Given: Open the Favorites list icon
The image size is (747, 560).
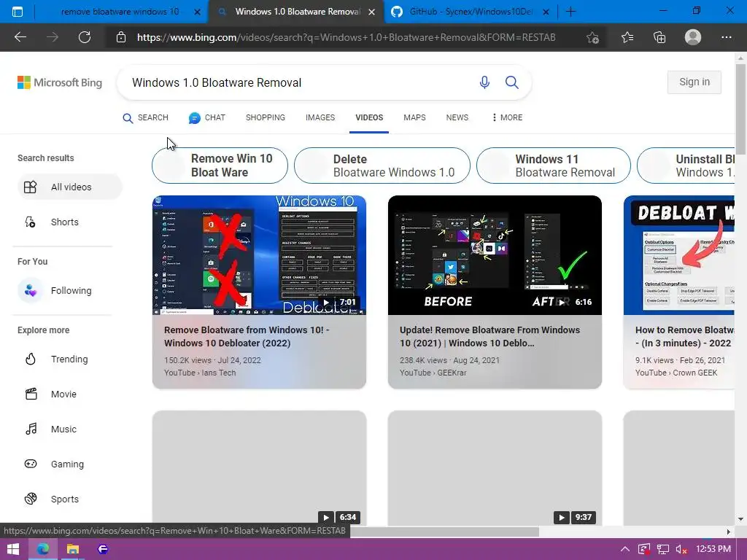Looking at the screenshot, I should 627,37.
